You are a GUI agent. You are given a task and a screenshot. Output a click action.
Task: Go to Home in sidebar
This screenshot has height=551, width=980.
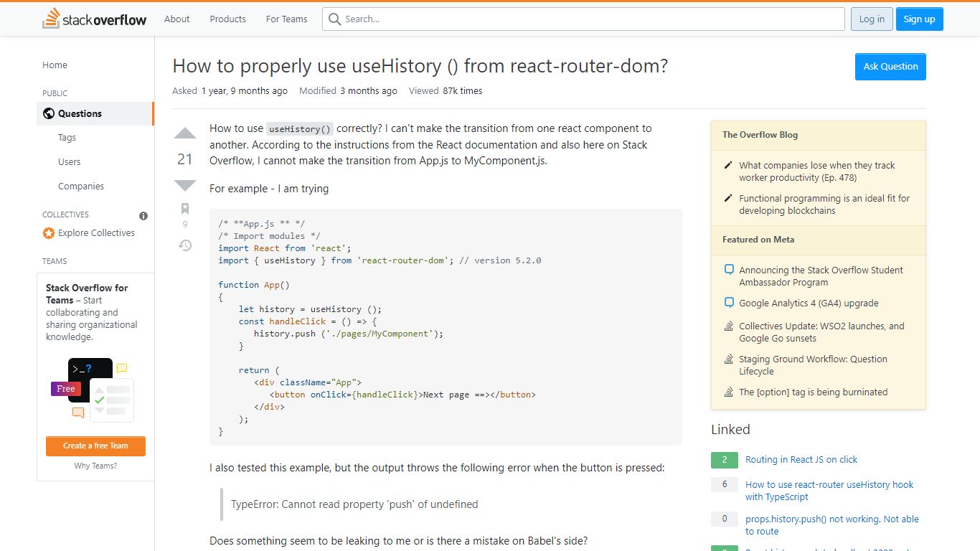pyautogui.click(x=55, y=65)
